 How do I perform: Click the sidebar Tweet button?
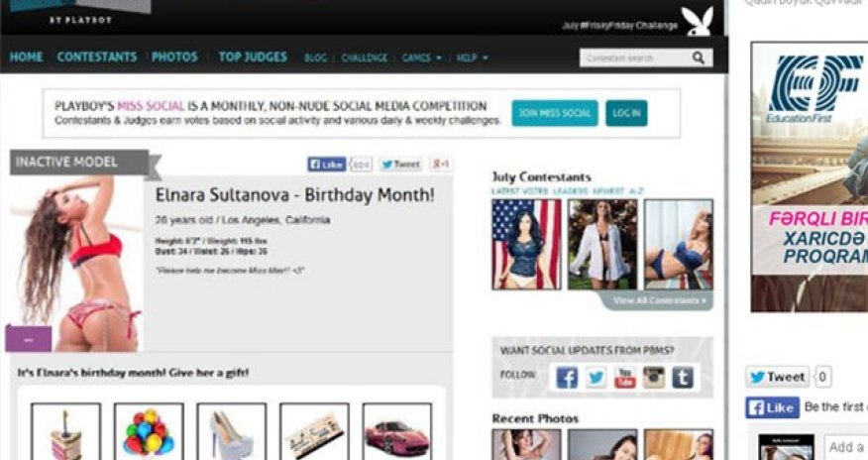coord(777,377)
